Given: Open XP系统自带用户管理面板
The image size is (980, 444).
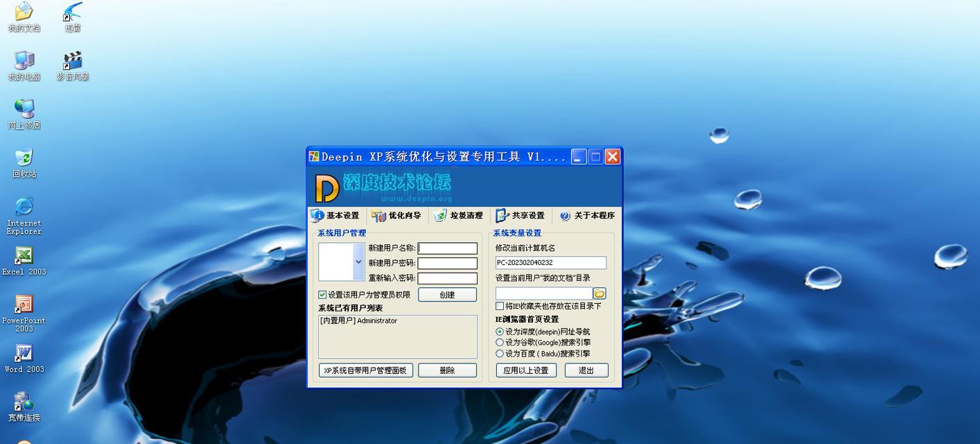Looking at the screenshot, I should click(366, 370).
